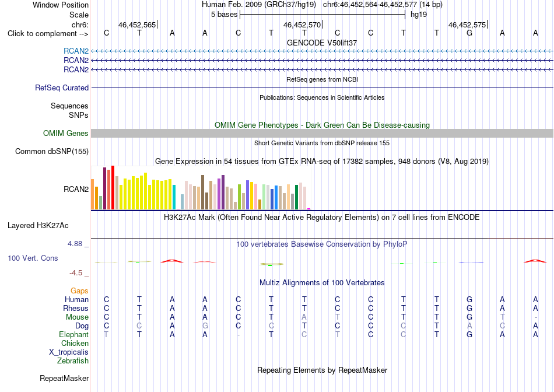Click the -4.5 PhyloP lower scale value
Viewport: 554px width, 392px height.
click(76, 273)
